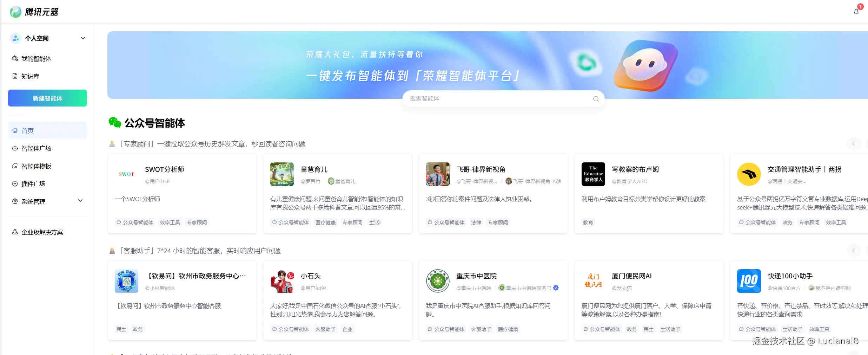Click the 腾讯元器 logo icon

point(15,11)
